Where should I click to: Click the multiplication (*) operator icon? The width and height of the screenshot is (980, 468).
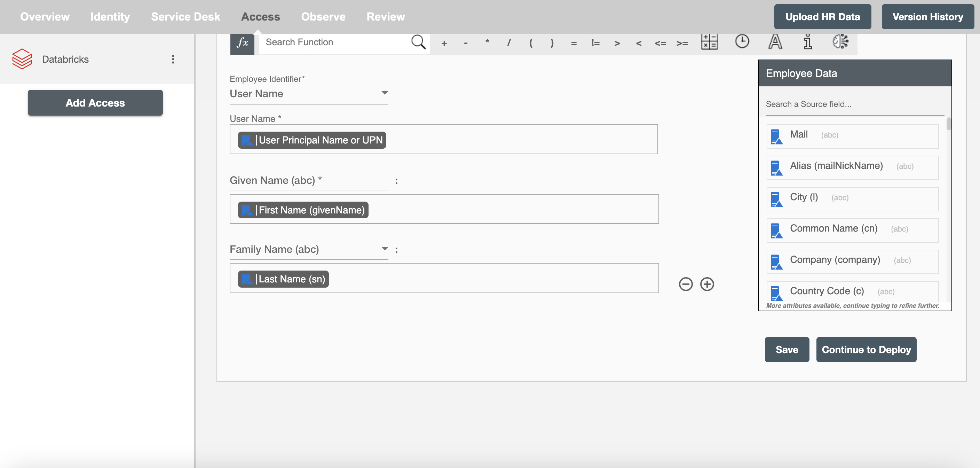488,42
